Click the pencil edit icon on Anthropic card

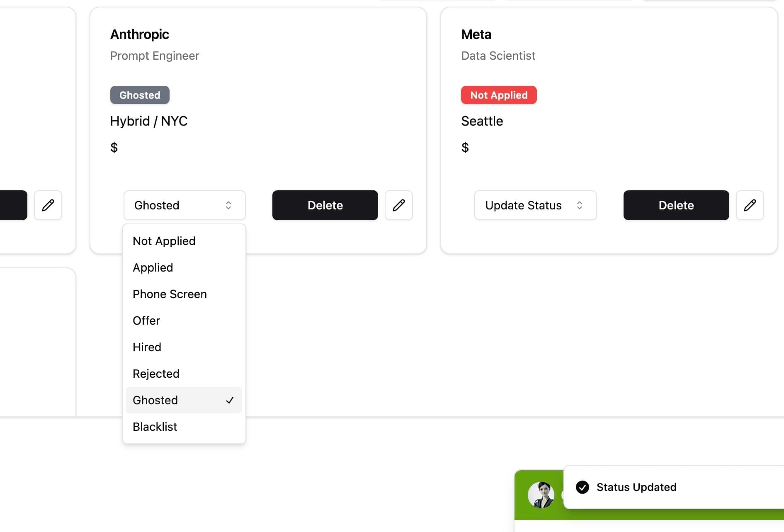click(399, 205)
